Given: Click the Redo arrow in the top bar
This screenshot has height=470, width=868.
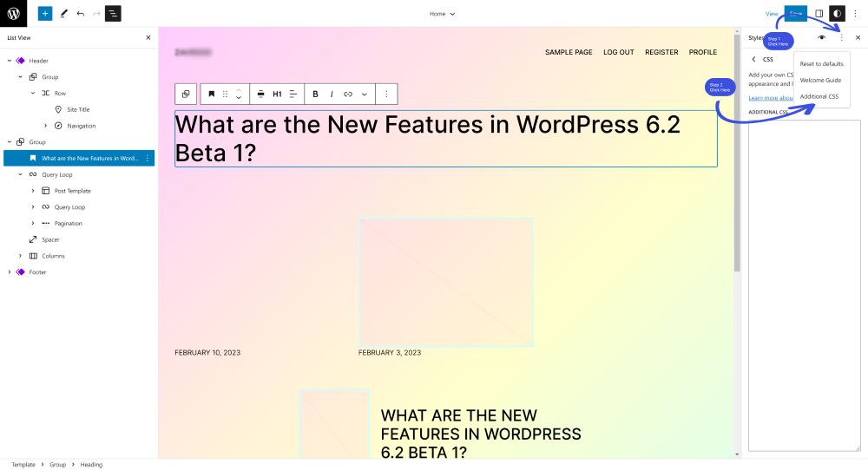Looking at the screenshot, I should [x=96, y=13].
